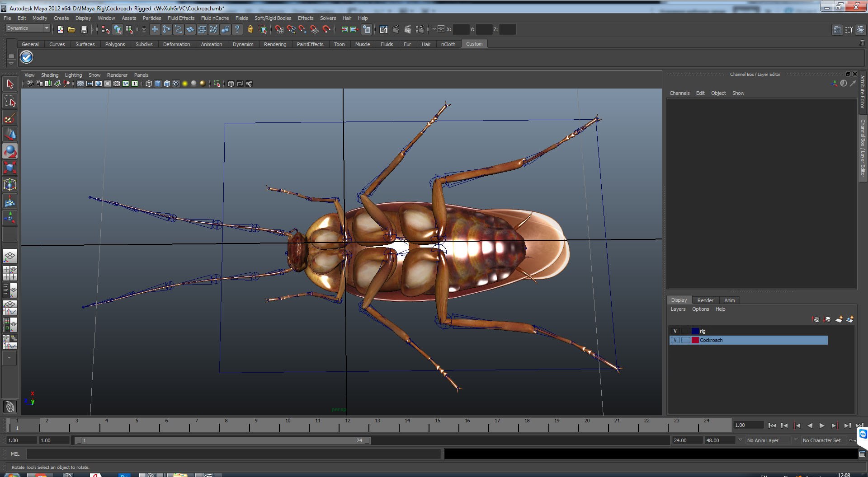Screen dimensions: 868x477
Task: Click the blue checkmark shelf button
Action: [x=27, y=57]
